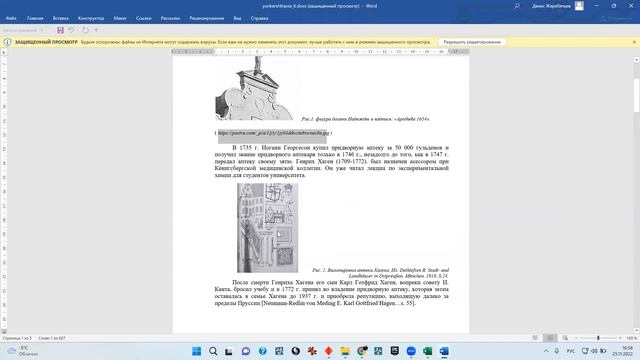The width and height of the screenshot is (640, 360).
Task: Click the word count in the status bar
Action: [x=51, y=338]
